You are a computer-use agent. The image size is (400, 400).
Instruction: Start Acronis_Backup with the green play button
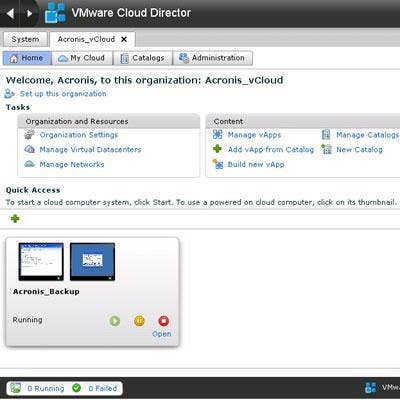[115, 321]
